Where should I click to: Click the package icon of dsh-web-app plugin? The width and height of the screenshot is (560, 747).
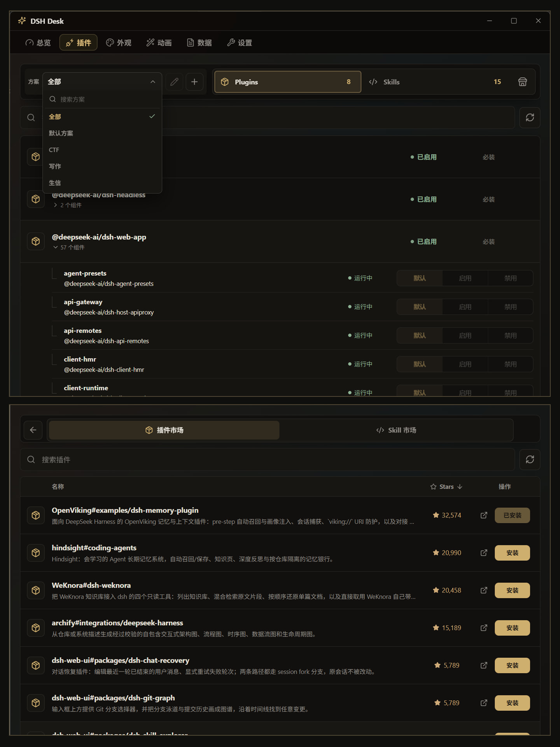tap(36, 241)
